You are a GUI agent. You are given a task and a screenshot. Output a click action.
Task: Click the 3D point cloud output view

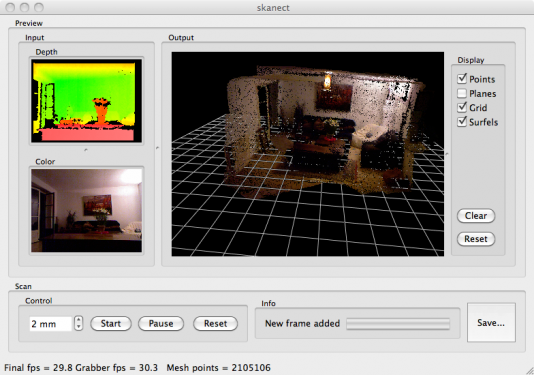(x=308, y=154)
